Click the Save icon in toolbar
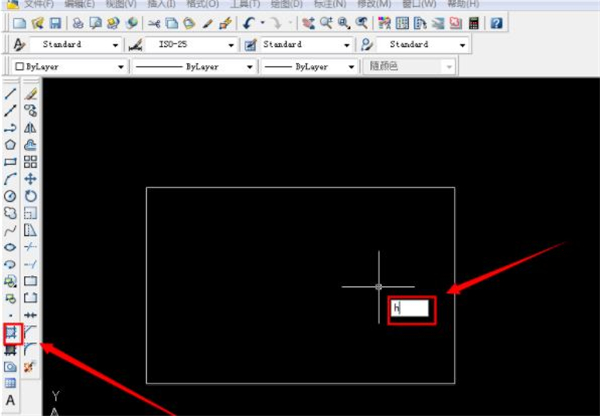This screenshot has width=600, height=416. point(55,23)
